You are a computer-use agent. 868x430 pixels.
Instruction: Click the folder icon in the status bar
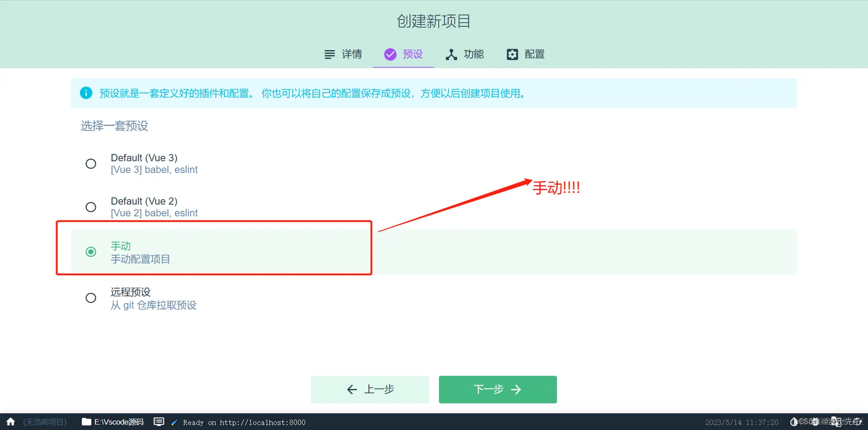click(86, 421)
